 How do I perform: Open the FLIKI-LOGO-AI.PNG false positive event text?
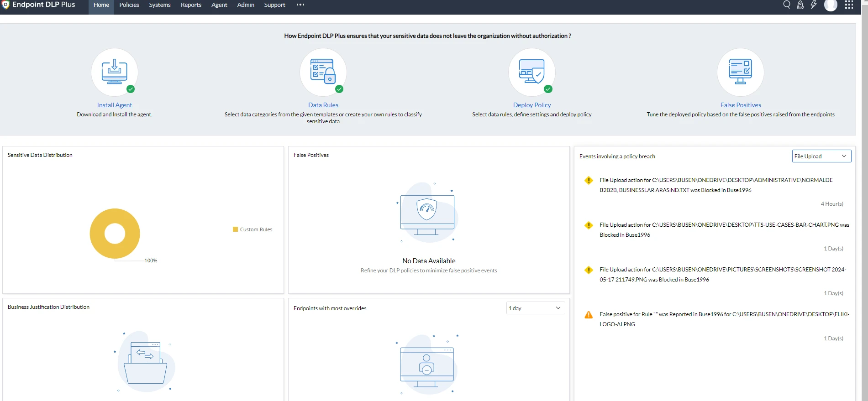pyautogui.click(x=724, y=319)
